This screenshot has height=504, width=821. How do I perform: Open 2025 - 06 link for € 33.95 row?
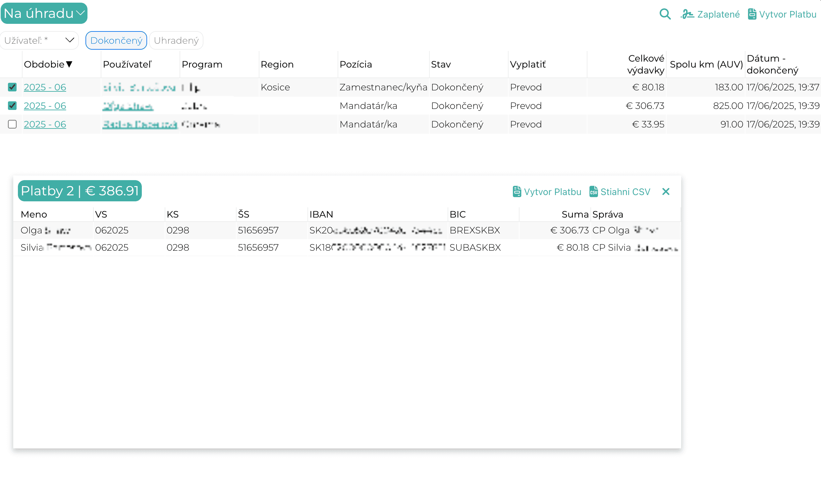pyautogui.click(x=45, y=124)
